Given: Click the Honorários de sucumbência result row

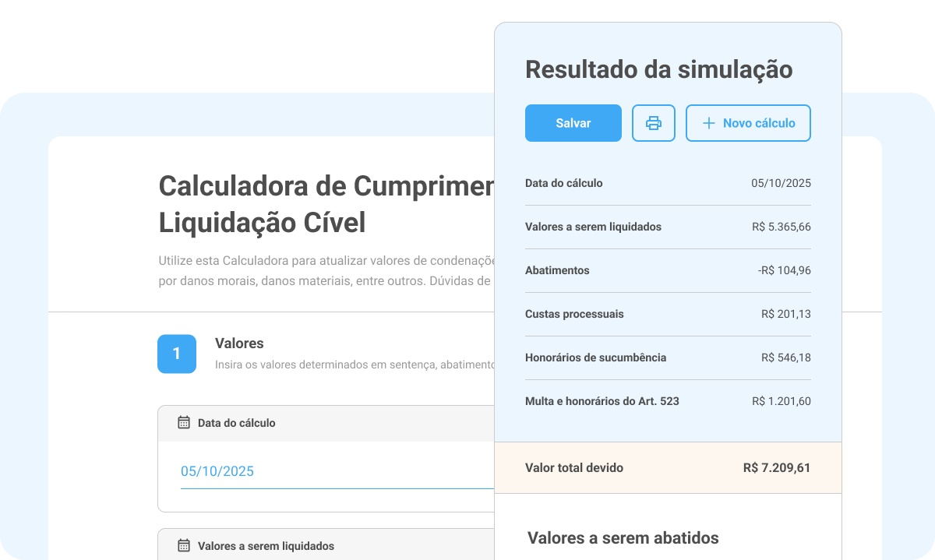Looking at the screenshot, I should coord(668,357).
